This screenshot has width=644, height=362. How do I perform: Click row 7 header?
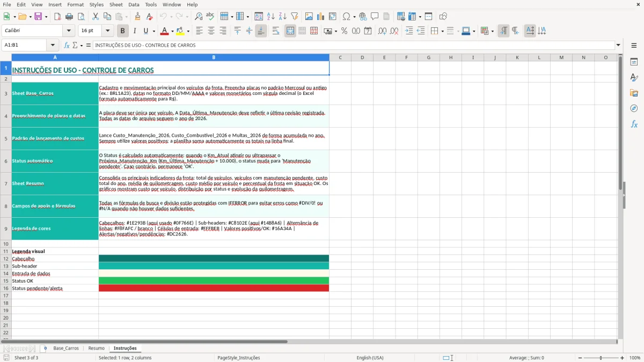coord(6,183)
